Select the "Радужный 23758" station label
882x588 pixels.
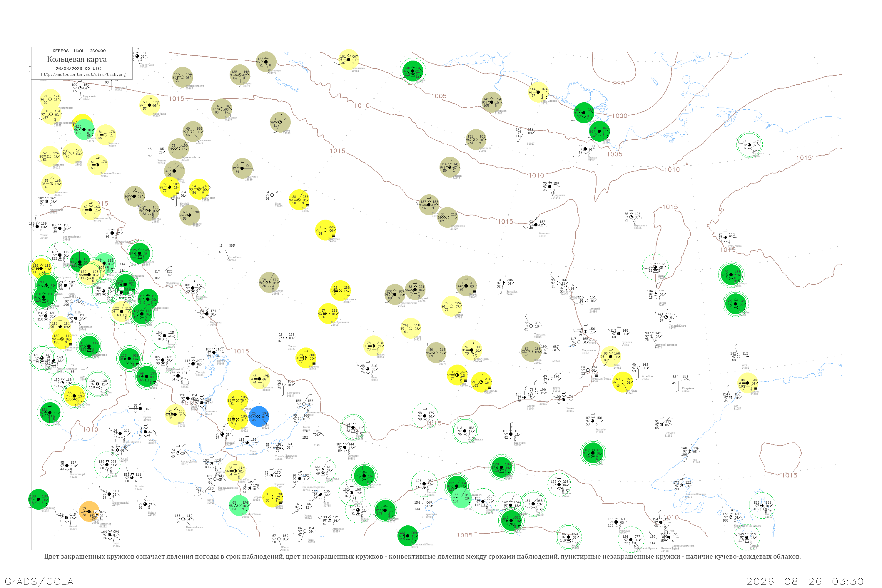[89, 98]
